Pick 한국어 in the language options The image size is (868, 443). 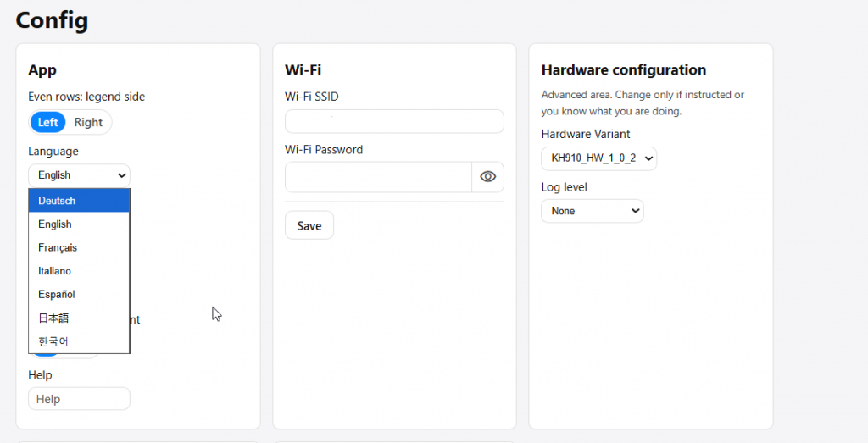[x=79, y=341]
